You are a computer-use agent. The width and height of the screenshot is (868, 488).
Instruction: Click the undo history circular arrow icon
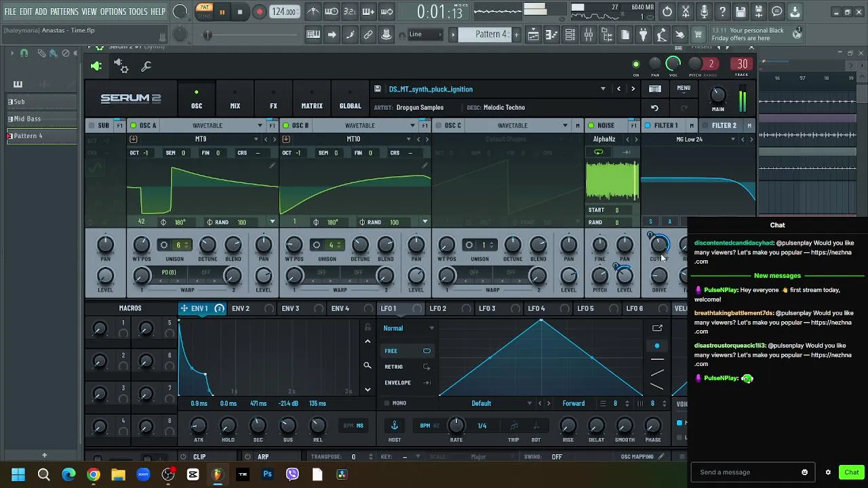click(667, 12)
